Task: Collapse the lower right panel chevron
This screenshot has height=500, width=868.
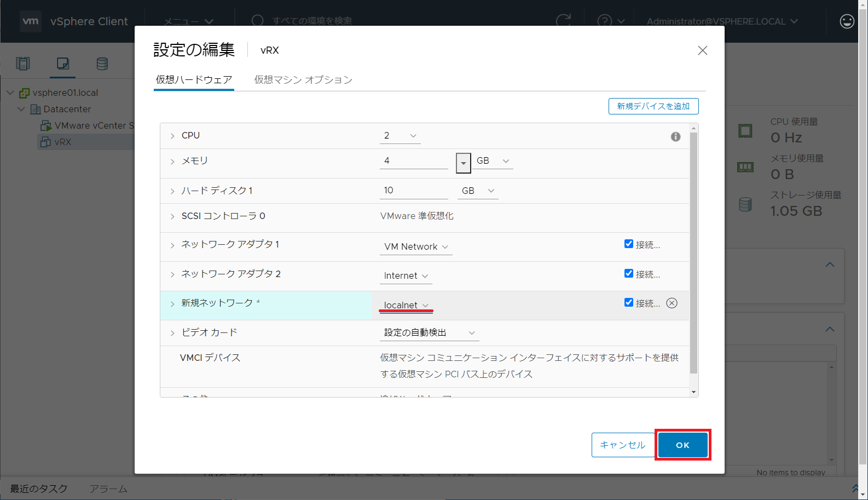Action: [830, 329]
